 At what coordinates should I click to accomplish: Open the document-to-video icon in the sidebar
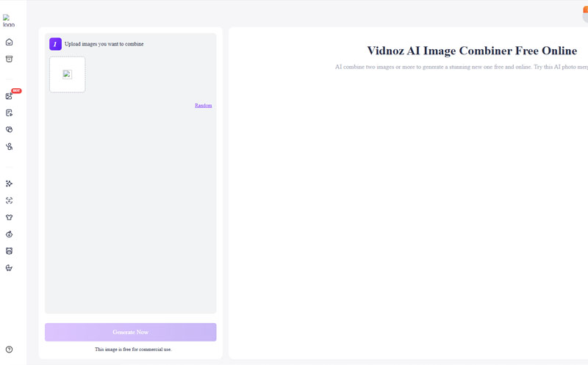10,113
